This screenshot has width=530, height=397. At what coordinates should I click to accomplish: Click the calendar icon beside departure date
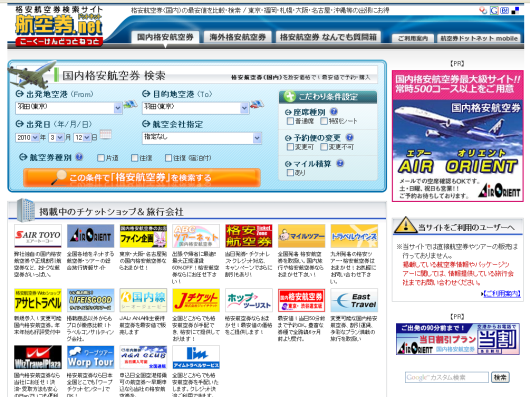click(x=105, y=134)
